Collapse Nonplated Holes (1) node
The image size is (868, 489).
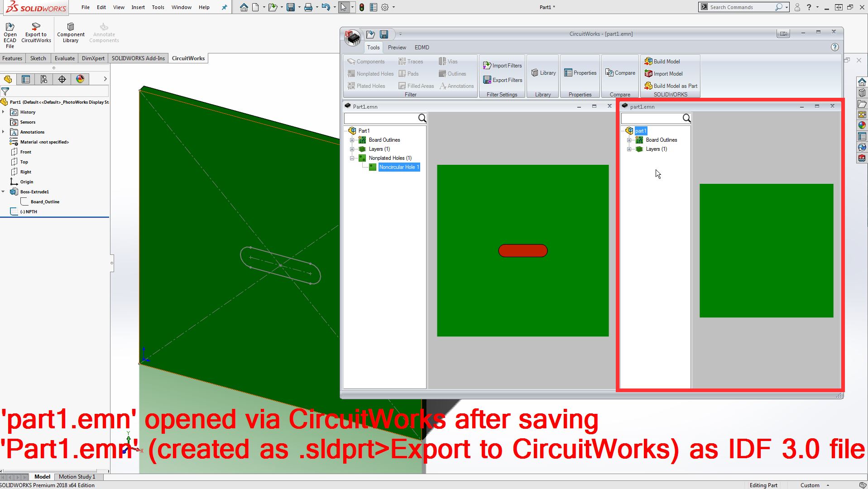tap(352, 158)
